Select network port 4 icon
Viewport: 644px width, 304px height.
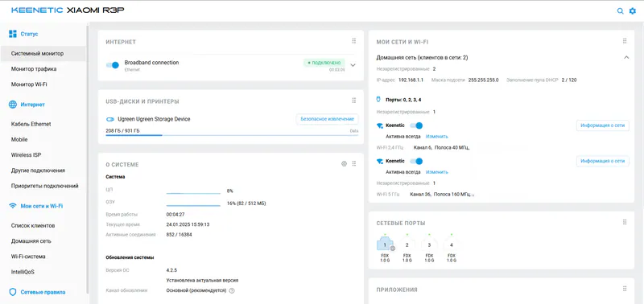[x=452, y=244]
